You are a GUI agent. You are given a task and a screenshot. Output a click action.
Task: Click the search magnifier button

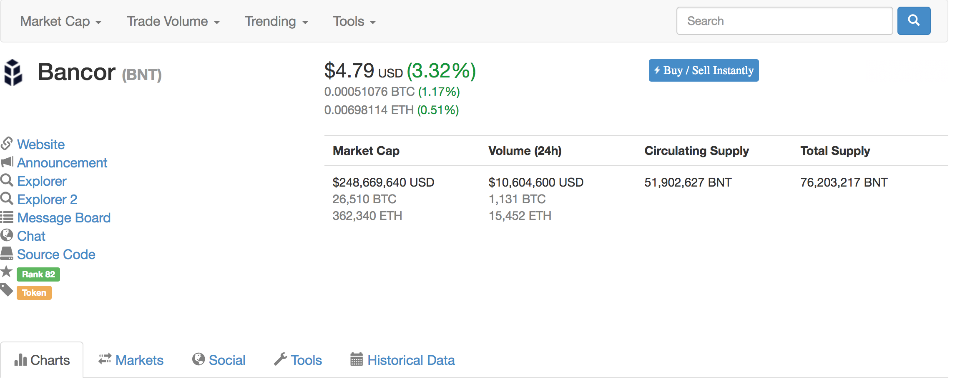[913, 21]
